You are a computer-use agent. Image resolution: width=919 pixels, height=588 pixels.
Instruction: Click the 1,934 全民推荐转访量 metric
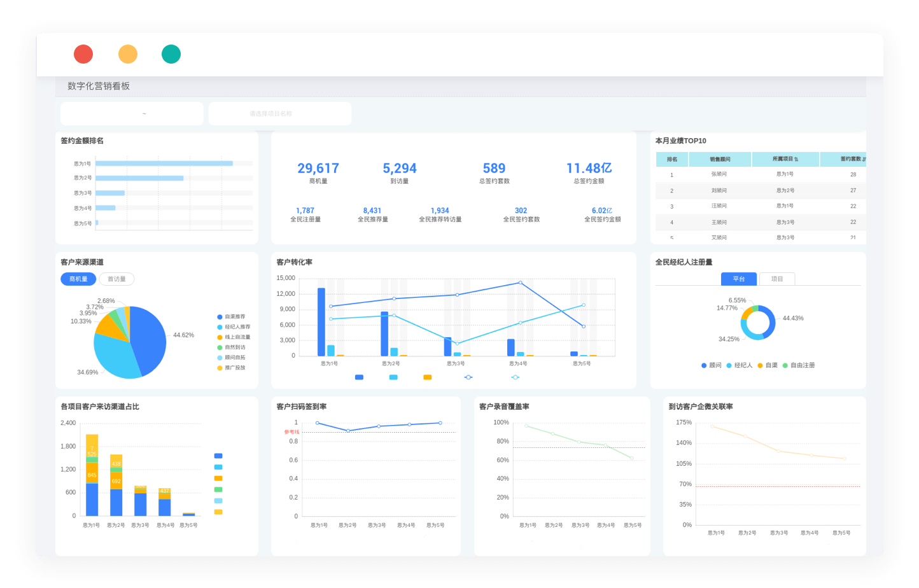click(440, 214)
